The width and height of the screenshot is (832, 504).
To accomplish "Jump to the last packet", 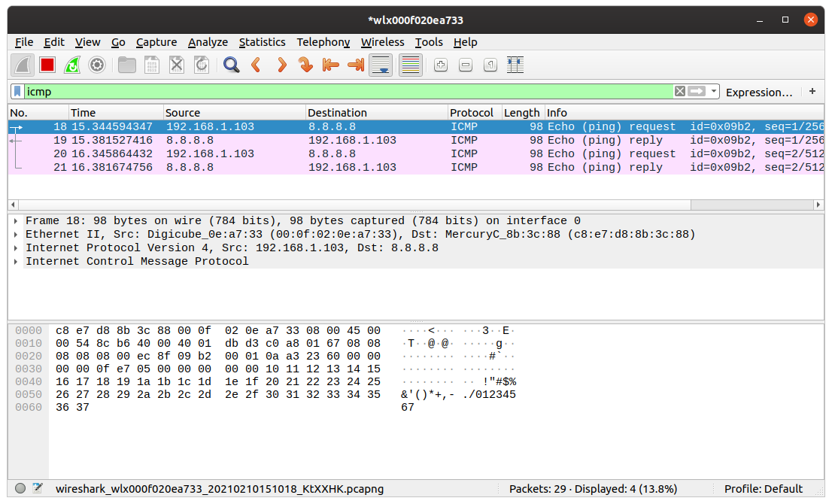I will pyautogui.click(x=354, y=65).
